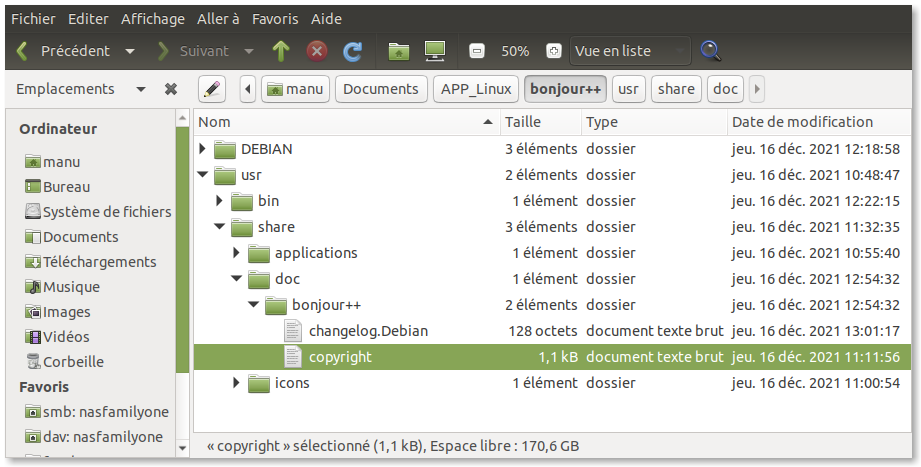
Task: Click the APP_Linux path bar button
Action: pyautogui.click(x=476, y=89)
